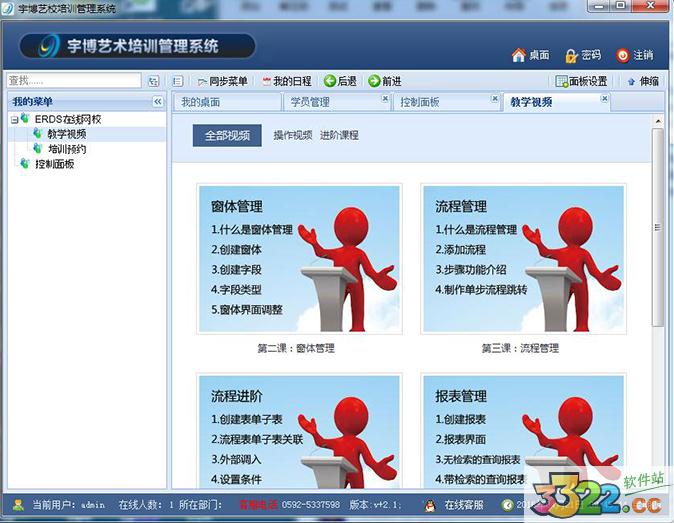Switch to the 控制面板 tab
The height and width of the screenshot is (523, 674).
click(446, 102)
